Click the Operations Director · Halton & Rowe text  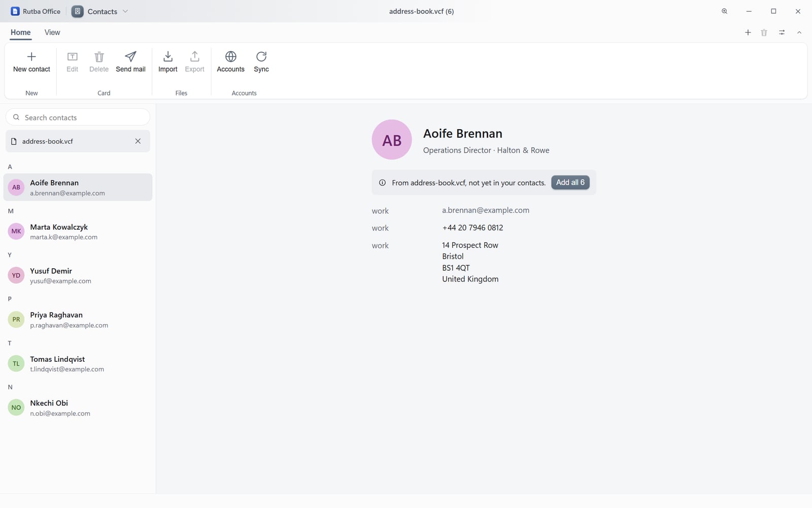(486, 150)
